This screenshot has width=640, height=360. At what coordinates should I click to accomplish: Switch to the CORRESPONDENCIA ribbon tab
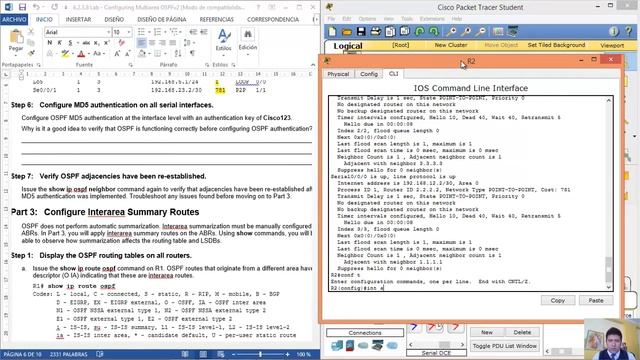click(273, 19)
